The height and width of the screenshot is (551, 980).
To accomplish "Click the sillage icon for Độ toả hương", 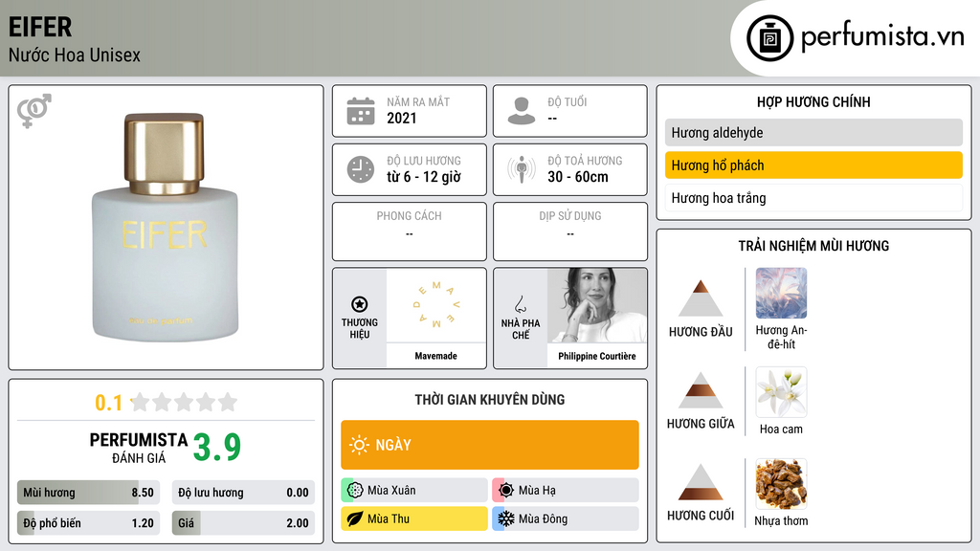I will 522,169.
